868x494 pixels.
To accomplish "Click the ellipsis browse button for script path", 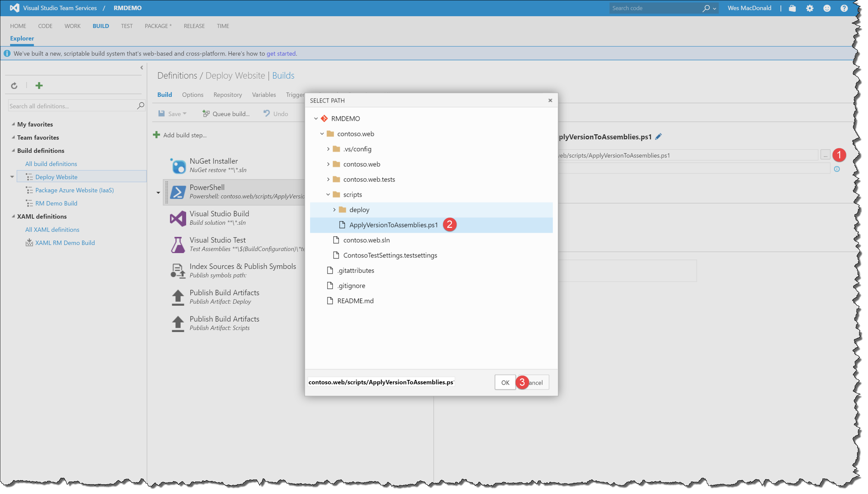I will (825, 156).
